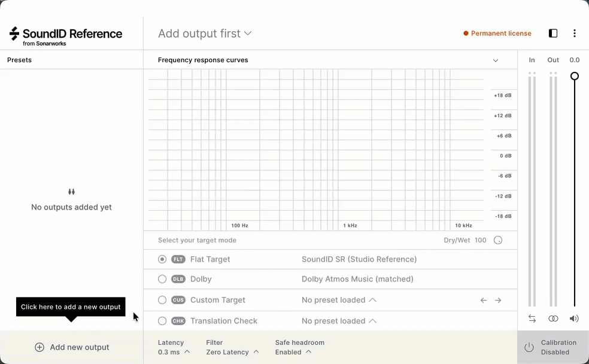Open the Safe headroom Enabled dropdown
589x364 pixels.
[293, 352]
